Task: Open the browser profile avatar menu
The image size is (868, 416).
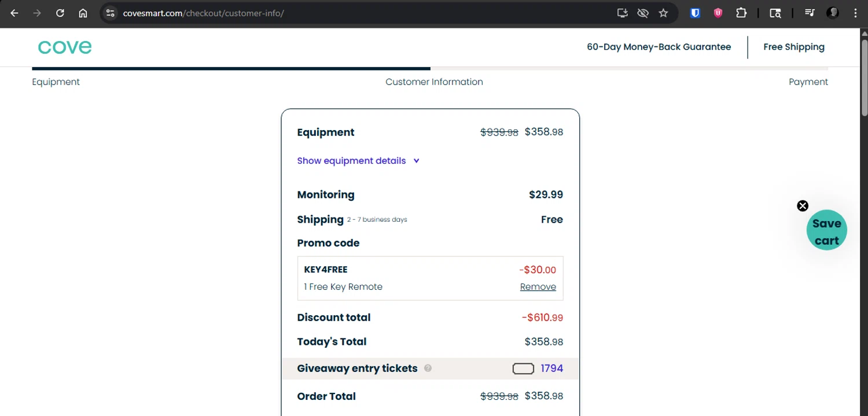Action: (833, 13)
